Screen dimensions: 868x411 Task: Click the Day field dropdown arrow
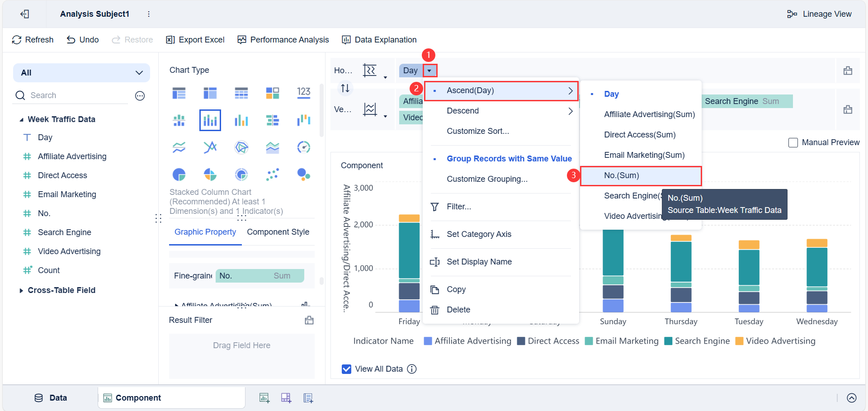coord(429,71)
